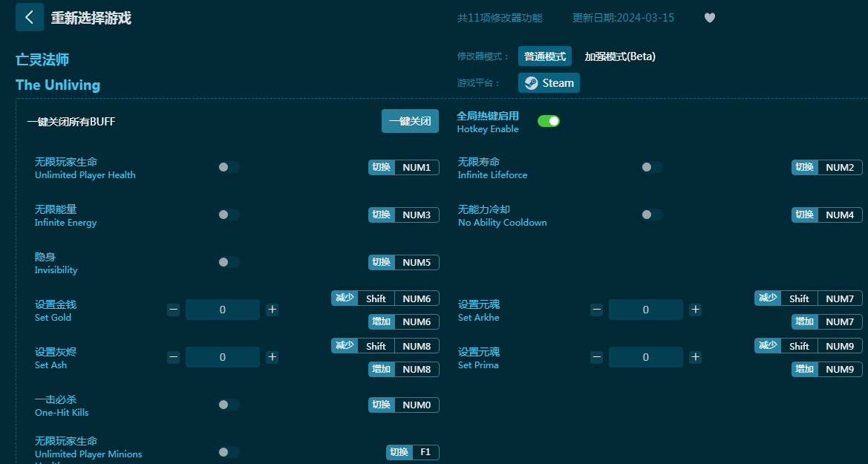Toggle Invisibility on

click(229, 263)
